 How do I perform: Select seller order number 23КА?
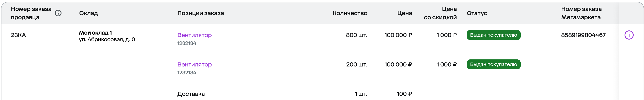tap(18, 35)
